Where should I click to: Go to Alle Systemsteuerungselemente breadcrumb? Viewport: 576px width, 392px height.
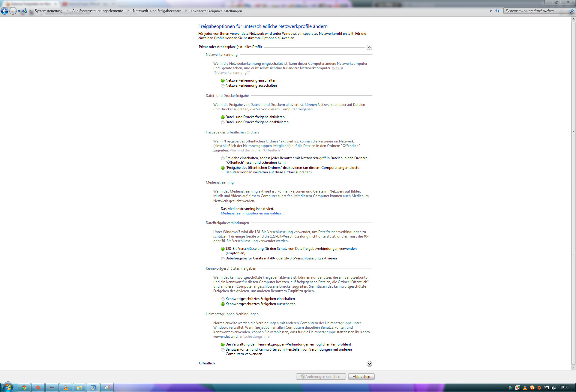click(x=97, y=11)
